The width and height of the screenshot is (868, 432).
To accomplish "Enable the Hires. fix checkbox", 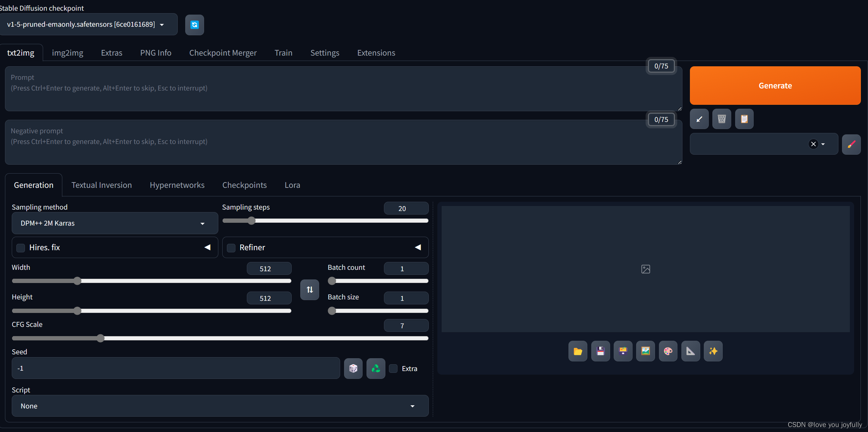I will (21, 248).
